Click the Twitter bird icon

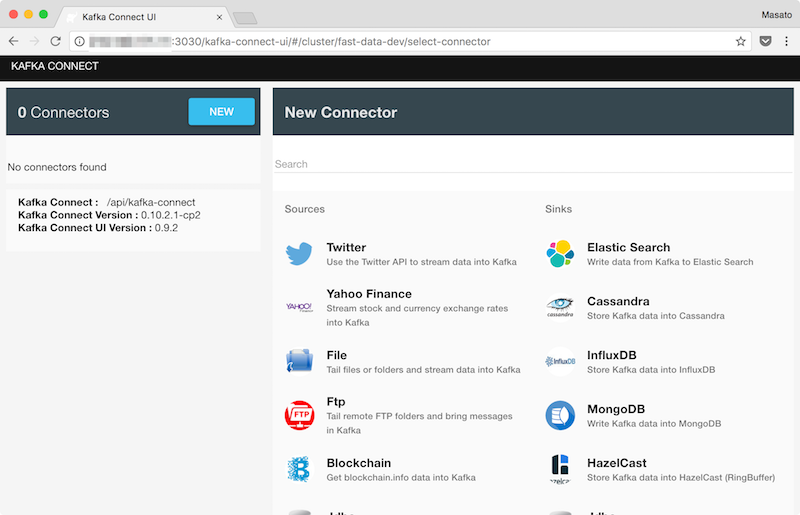pos(299,254)
